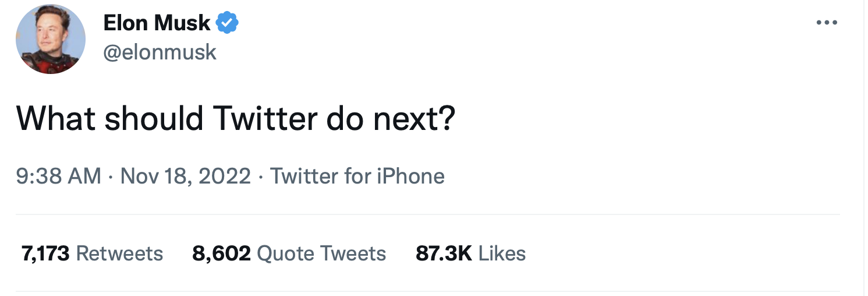Image resolution: width=868 pixels, height=296 pixels.
Task: Open the three-dot more options menu
Action: point(826,23)
